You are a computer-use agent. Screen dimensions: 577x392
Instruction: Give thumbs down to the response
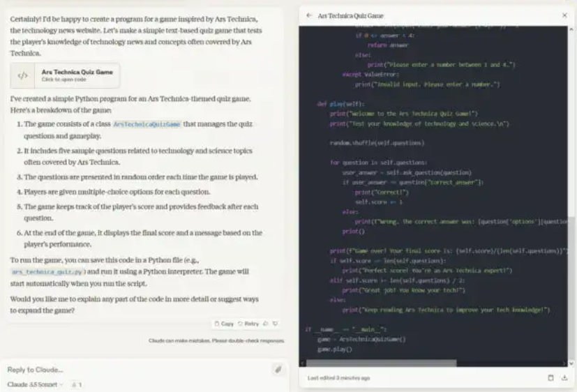(x=276, y=324)
